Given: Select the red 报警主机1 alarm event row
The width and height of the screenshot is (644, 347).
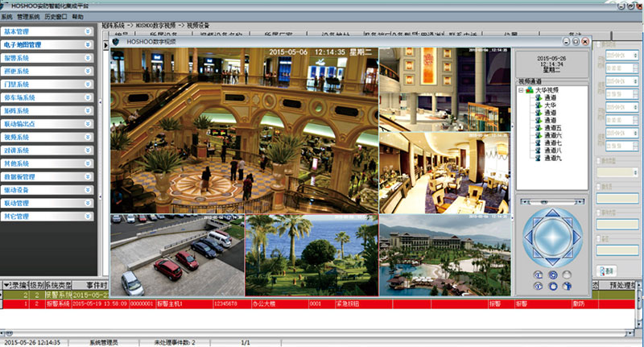Looking at the screenshot, I should coord(322,304).
